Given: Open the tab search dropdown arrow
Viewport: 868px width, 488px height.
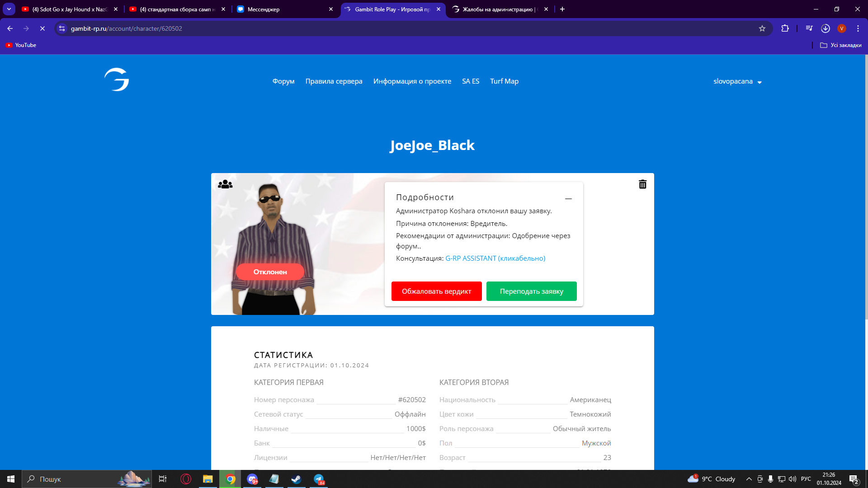Looking at the screenshot, I should [x=9, y=9].
